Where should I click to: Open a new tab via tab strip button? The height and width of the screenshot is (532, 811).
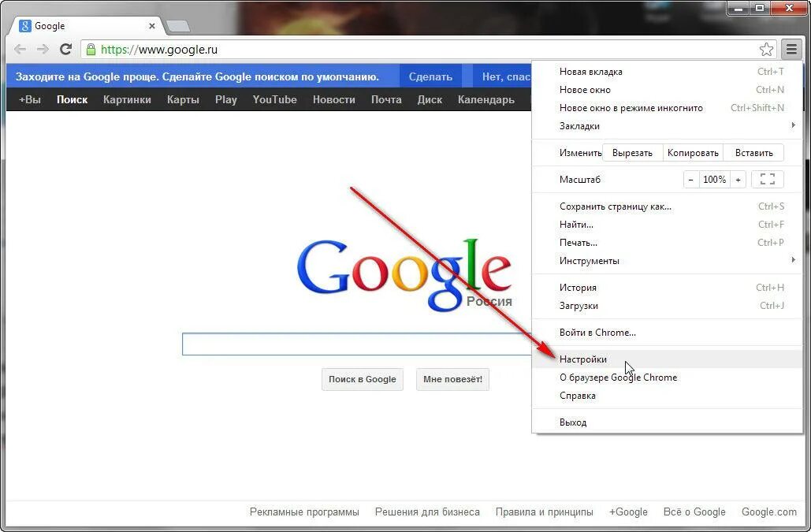[178, 26]
